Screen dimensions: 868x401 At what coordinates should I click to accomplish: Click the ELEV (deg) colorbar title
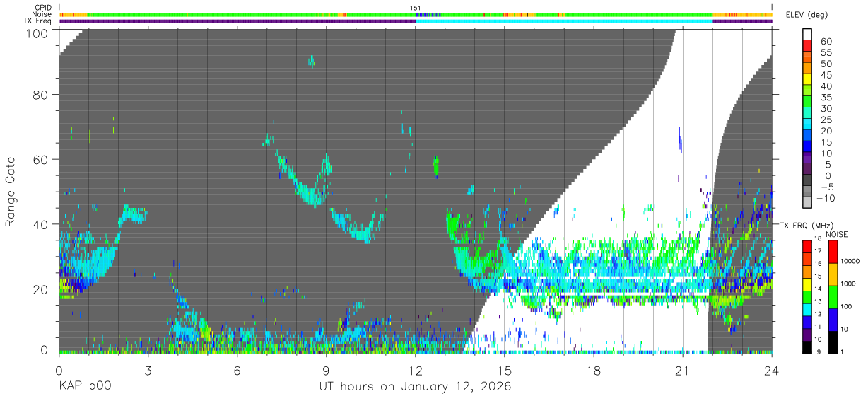tap(807, 14)
